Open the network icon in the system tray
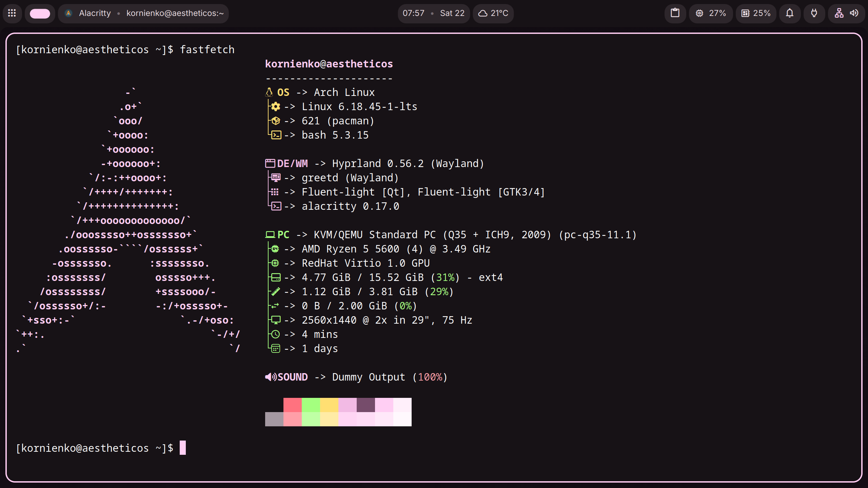The image size is (868, 488). click(x=839, y=13)
